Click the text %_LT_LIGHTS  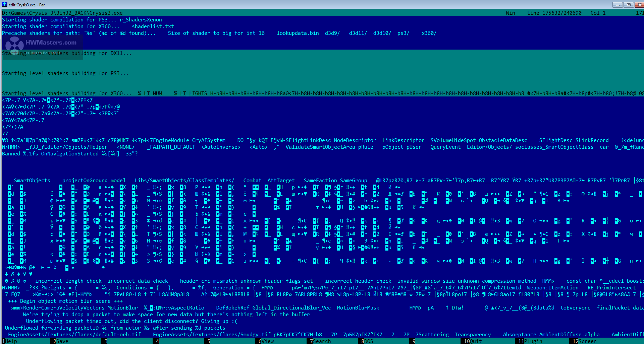(x=191, y=93)
